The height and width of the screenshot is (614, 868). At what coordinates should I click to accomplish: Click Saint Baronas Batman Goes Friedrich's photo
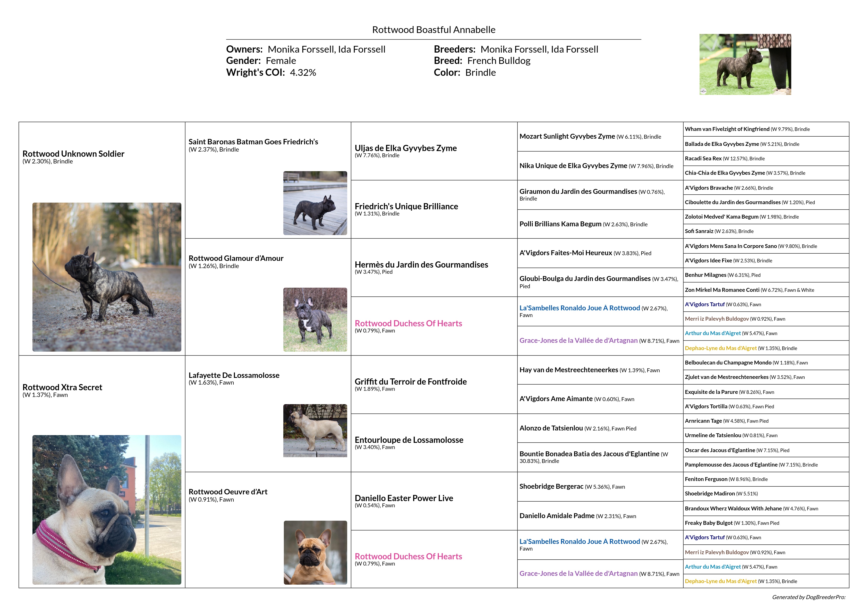[315, 203]
